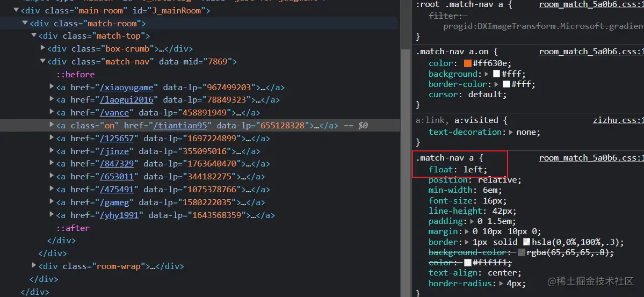Screen dimensions: 644x297
Task: Expand the margin shorthand arrow
Action: click(x=468, y=231)
